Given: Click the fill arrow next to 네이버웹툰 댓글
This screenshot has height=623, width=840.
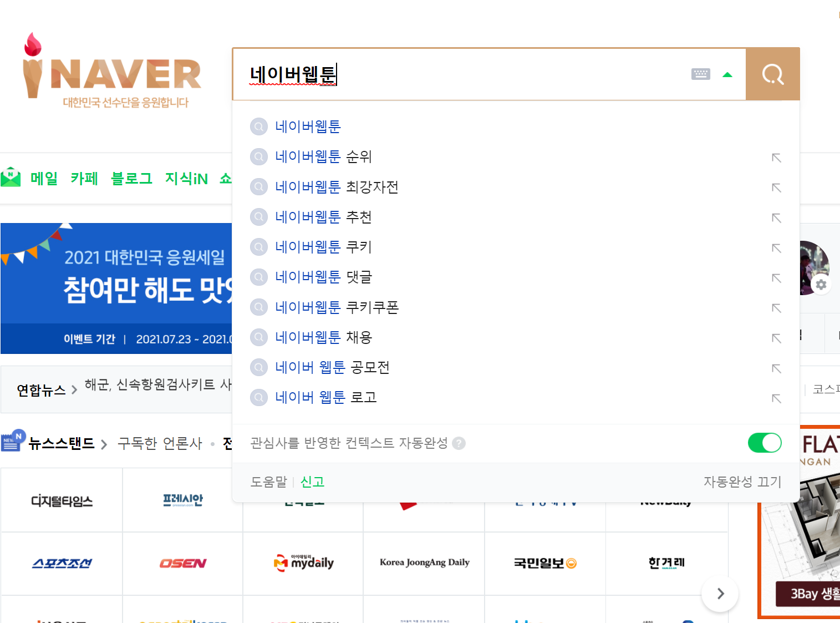Looking at the screenshot, I should pos(776,278).
